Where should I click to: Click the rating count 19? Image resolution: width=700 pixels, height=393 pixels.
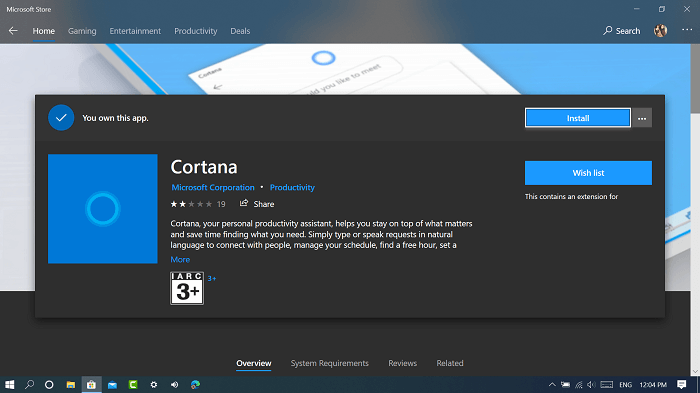(x=221, y=204)
